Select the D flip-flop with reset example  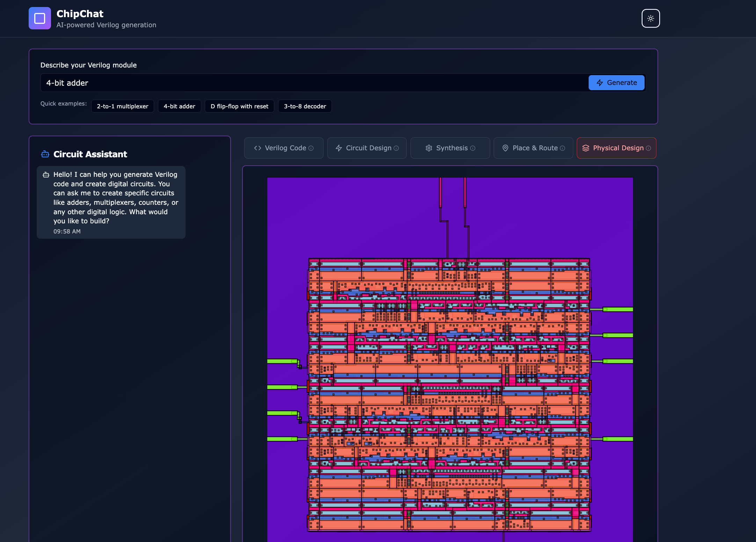pyautogui.click(x=239, y=106)
